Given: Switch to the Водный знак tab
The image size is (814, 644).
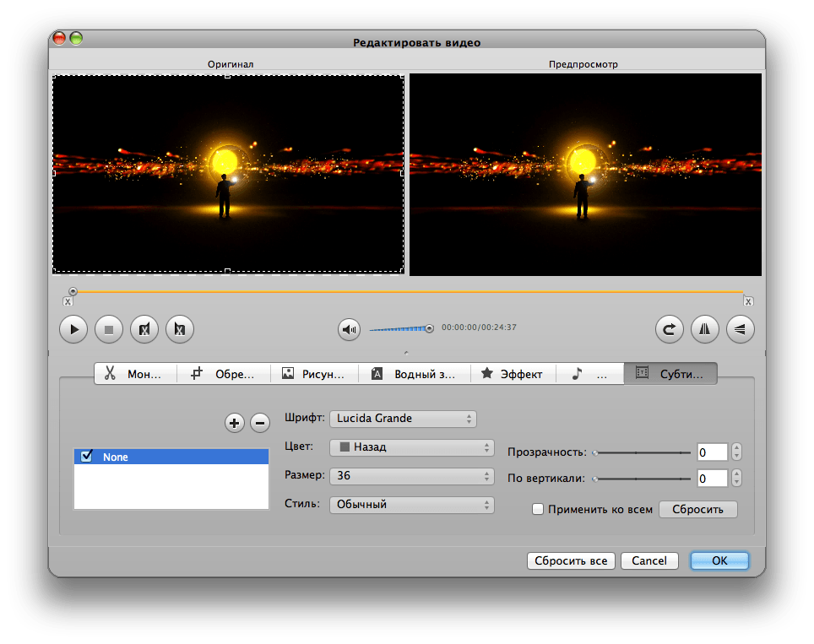Looking at the screenshot, I should point(414,374).
